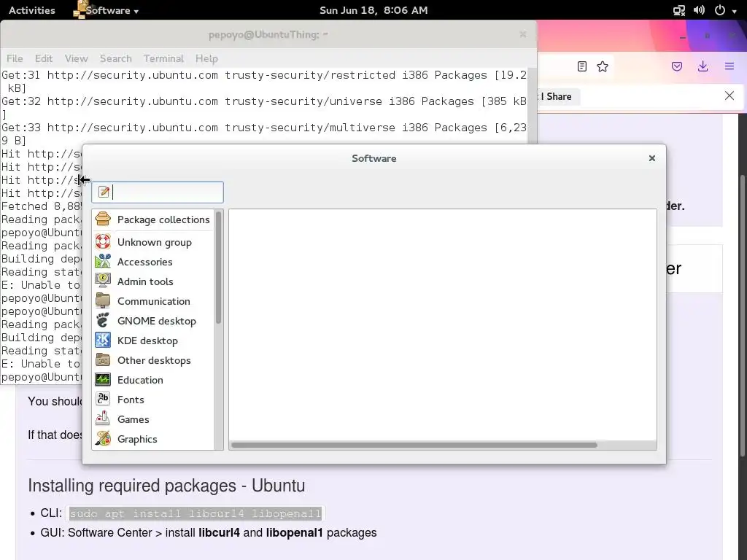Click the Education chart icon
Viewport: 747px width, 560px height.
(x=103, y=379)
